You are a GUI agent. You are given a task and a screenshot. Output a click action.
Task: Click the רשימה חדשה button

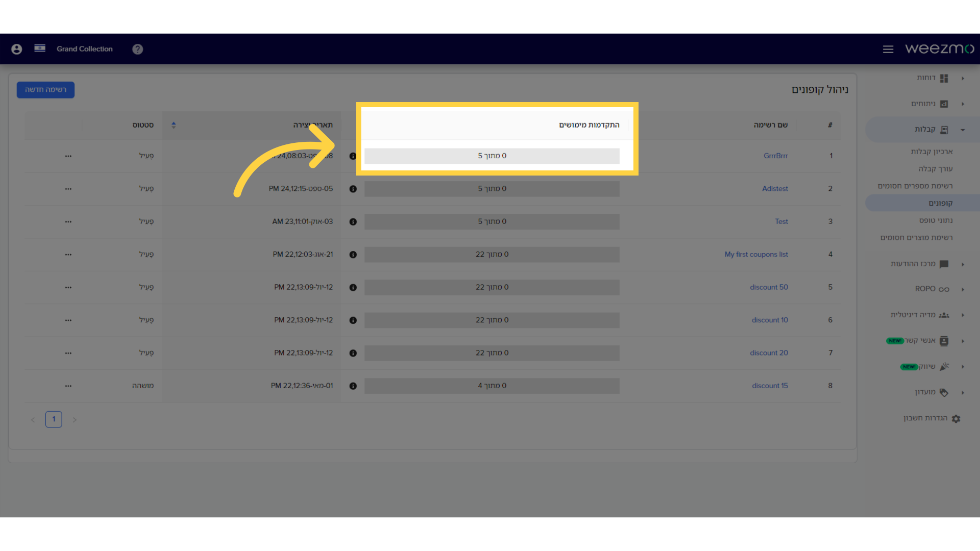(45, 90)
